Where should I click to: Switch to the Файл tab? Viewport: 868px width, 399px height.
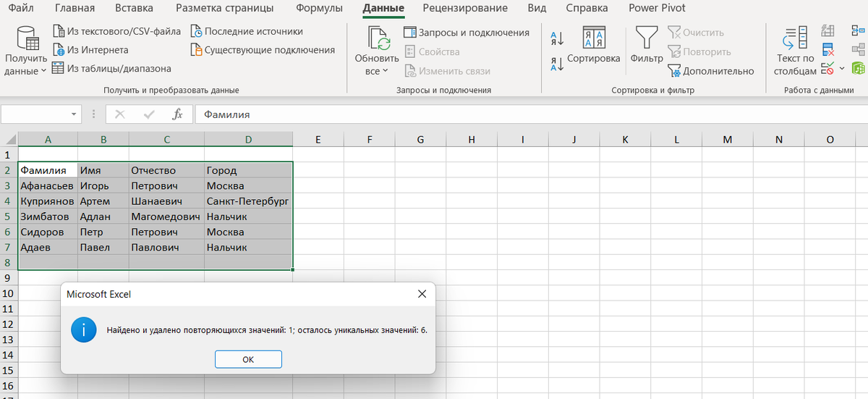22,9
